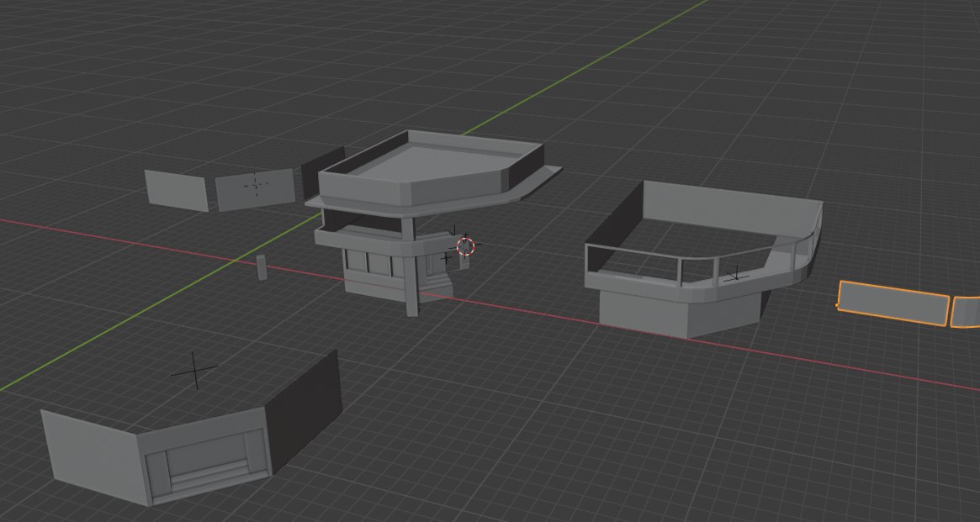Click the red-white 3D cursor circle
The image size is (980, 522).
(466, 246)
